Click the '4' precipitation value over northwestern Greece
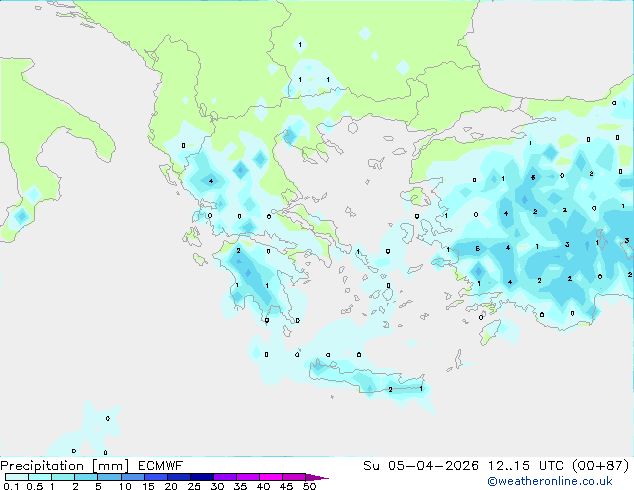This screenshot has width=634, height=490. click(211, 181)
